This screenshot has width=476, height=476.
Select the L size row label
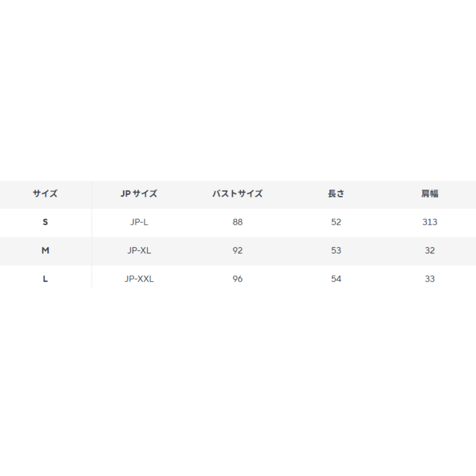point(45,279)
